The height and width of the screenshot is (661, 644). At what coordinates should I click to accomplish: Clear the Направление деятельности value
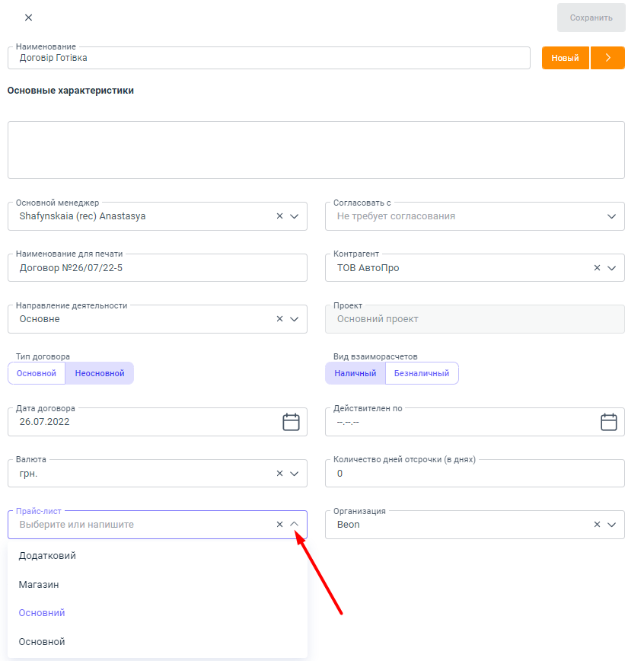tap(279, 319)
